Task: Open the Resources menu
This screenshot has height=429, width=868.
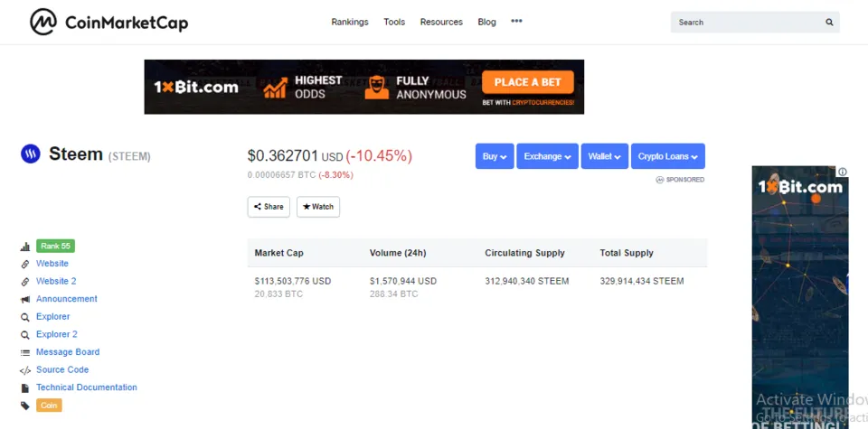Action: coord(441,22)
